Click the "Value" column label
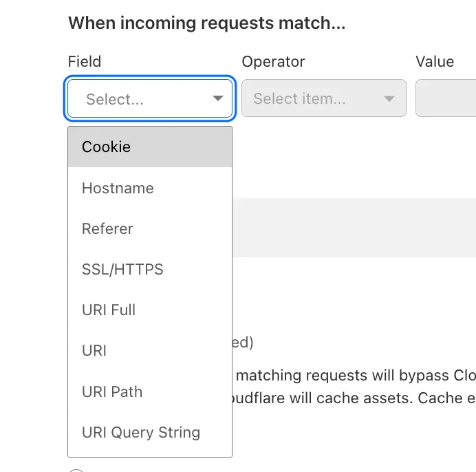Image resolution: width=476 pixels, height=472 pixels. 435,62
